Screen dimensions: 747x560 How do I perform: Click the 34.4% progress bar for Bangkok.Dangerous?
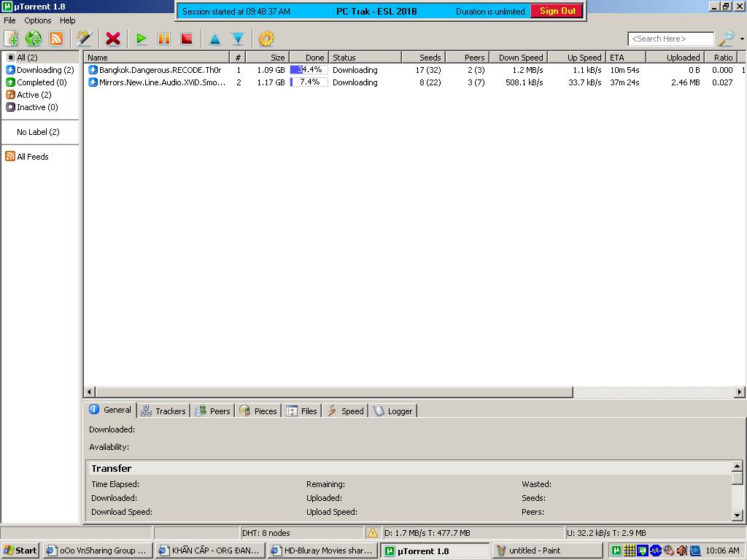(309, 70)
